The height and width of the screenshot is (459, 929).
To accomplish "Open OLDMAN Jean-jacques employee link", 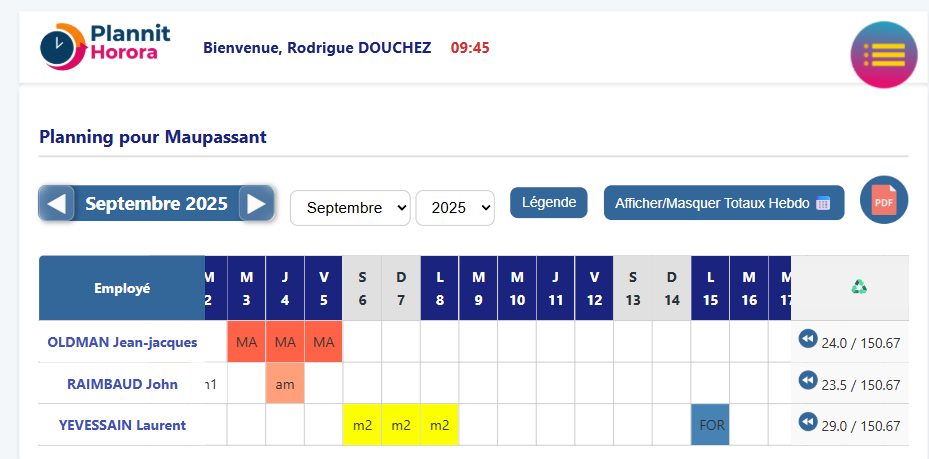I will [x=122, y=342].
